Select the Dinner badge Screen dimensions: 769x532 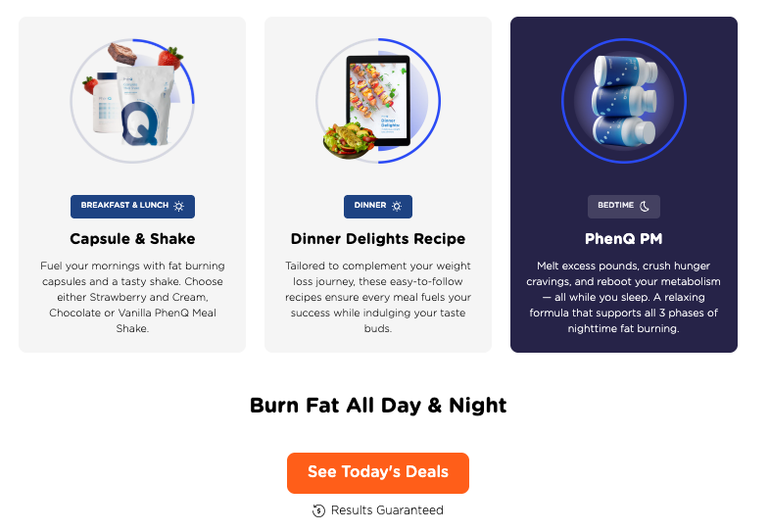377,207
